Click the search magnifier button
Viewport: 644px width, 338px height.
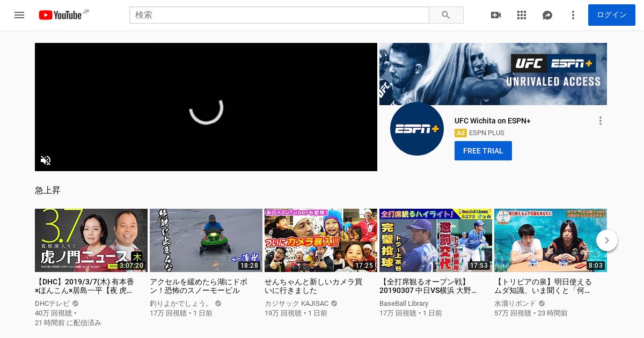pyautogui.click(x=446, y=15)
